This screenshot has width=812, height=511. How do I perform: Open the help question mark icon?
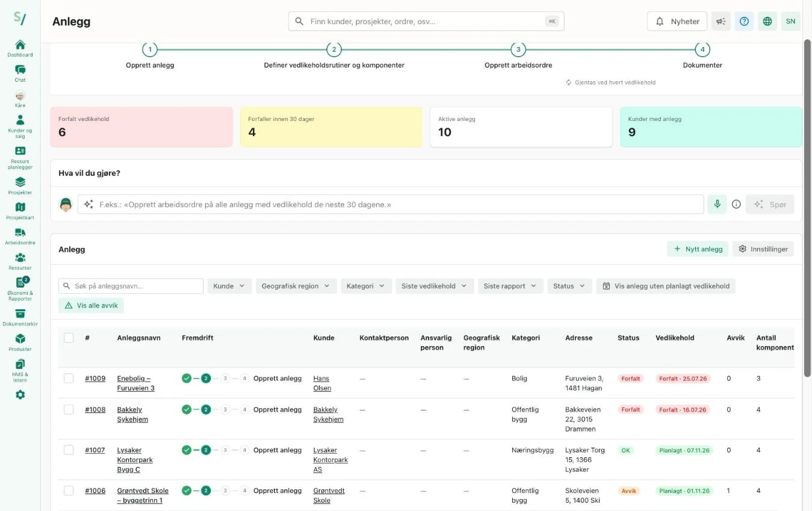(744, 21)
